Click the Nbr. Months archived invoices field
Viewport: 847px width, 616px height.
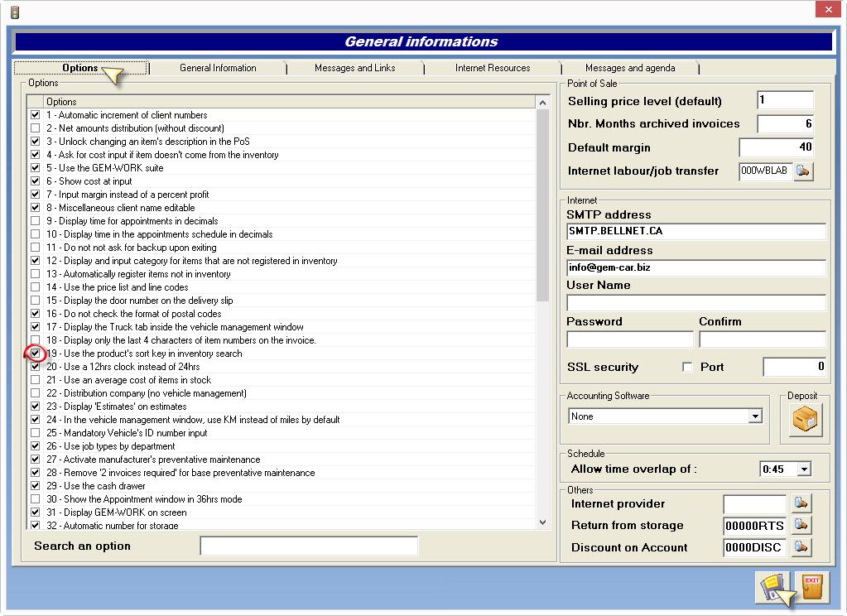pos(785,123)
